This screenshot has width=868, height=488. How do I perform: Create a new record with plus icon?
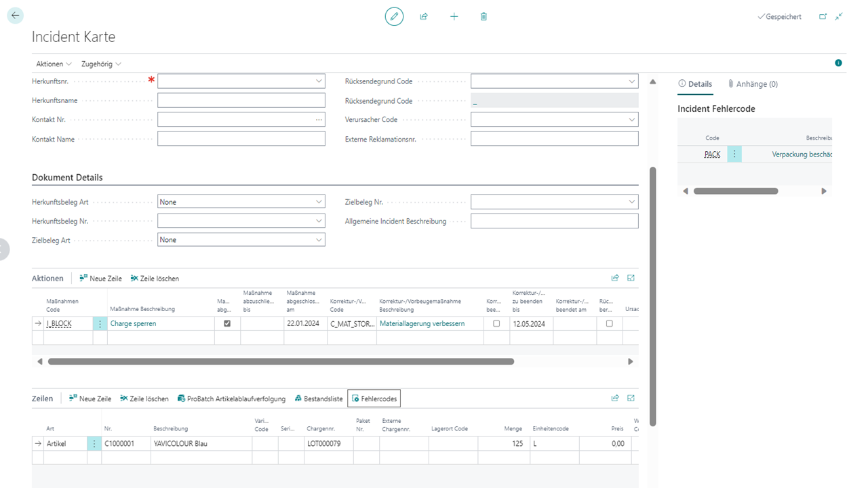(454, 16)
